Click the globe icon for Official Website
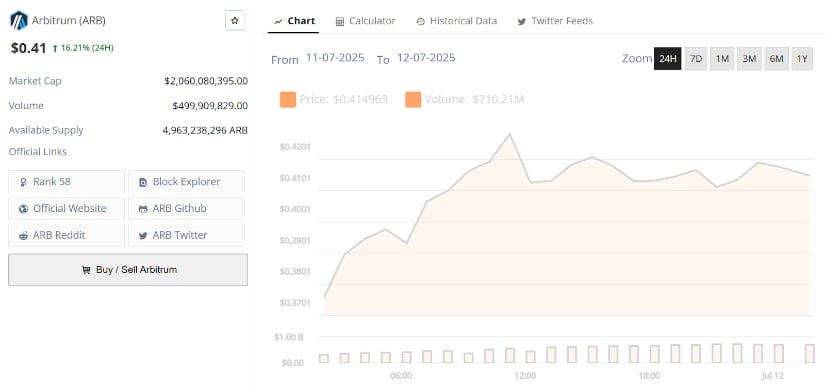 click(x=23, y=209)
